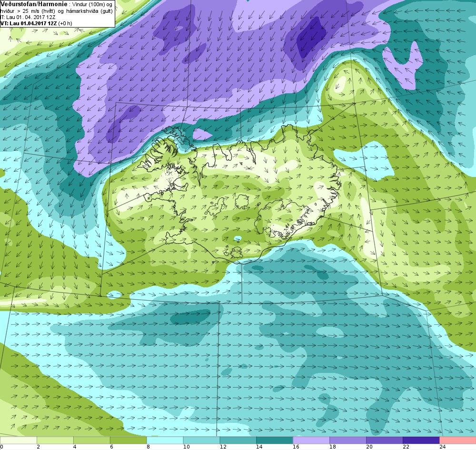The height and width of the screenshot is (450, 476).
Task: Click the '20' label on the color scale
Action: coord(369,447)
